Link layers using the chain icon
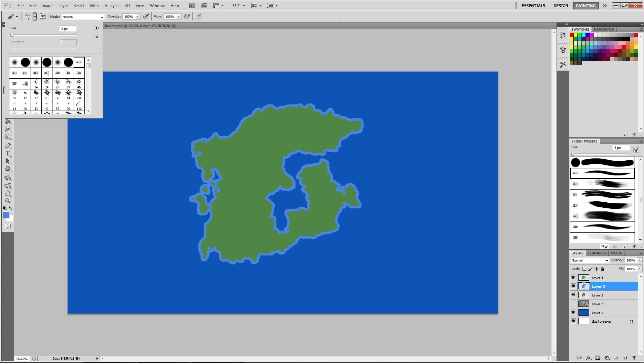Screen dimensions: 644x363 pos(579,358)
